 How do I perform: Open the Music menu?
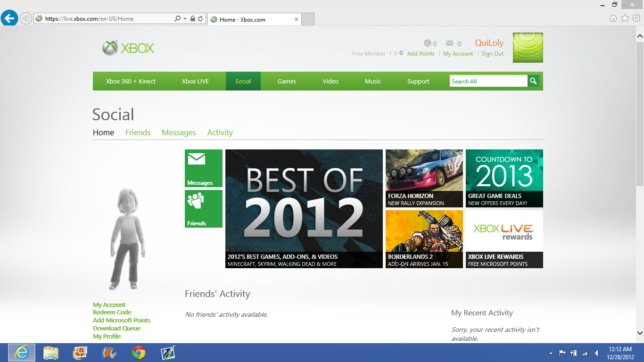pos(373,81)
